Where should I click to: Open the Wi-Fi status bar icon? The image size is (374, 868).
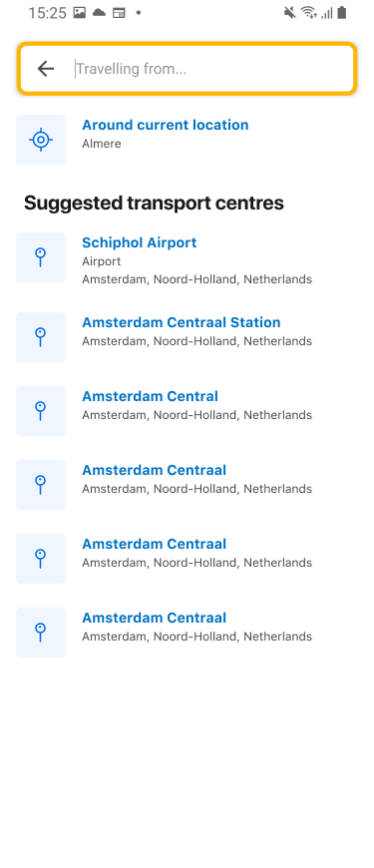(x=308, y=13)
